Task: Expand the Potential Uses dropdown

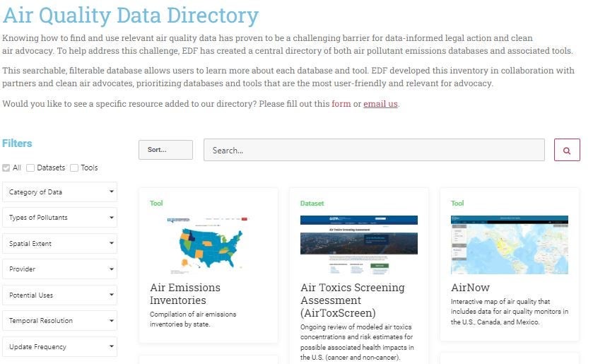Action: [59, 295]
